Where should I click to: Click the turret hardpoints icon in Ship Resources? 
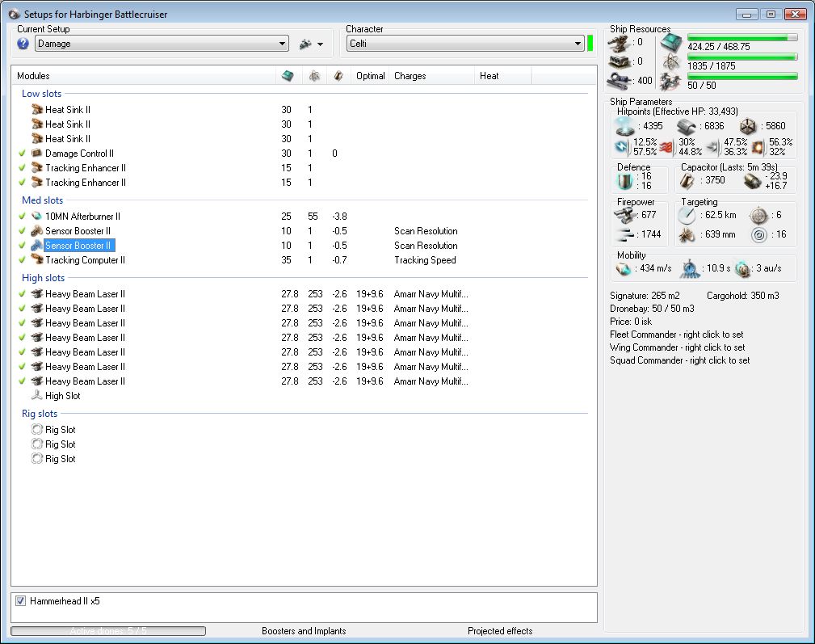pos(619,44)
